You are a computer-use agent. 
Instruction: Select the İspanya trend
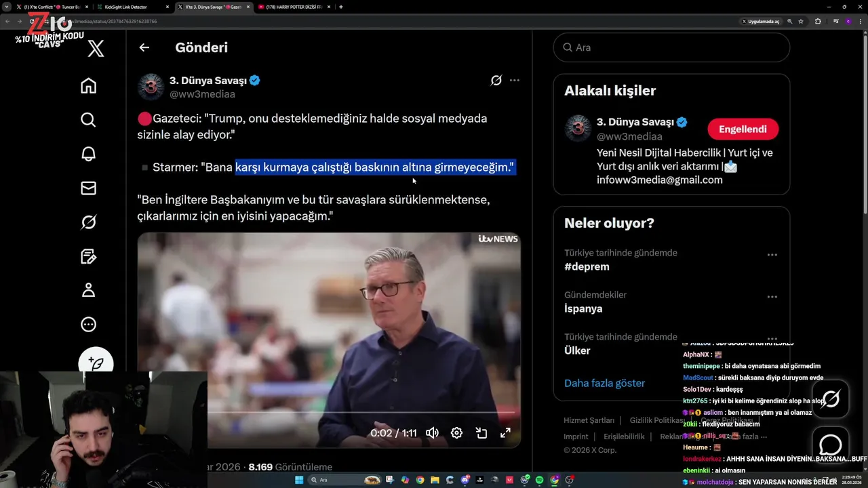point(583,308)
